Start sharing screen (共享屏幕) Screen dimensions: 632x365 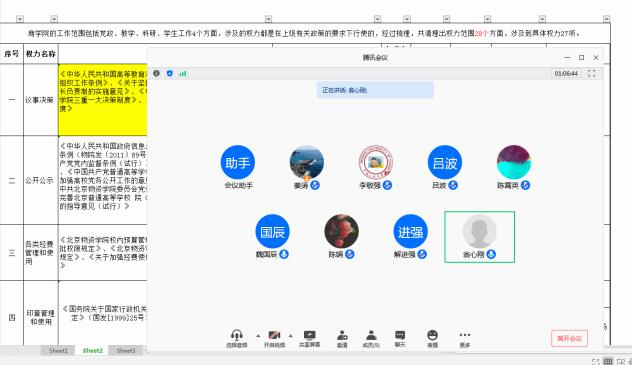[x=310, y=339]
